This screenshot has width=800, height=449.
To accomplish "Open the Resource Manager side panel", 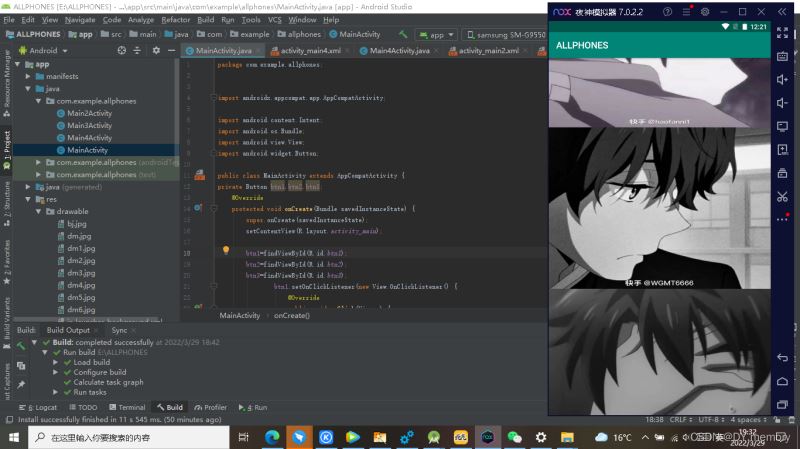I will click(x=7, y=82).
